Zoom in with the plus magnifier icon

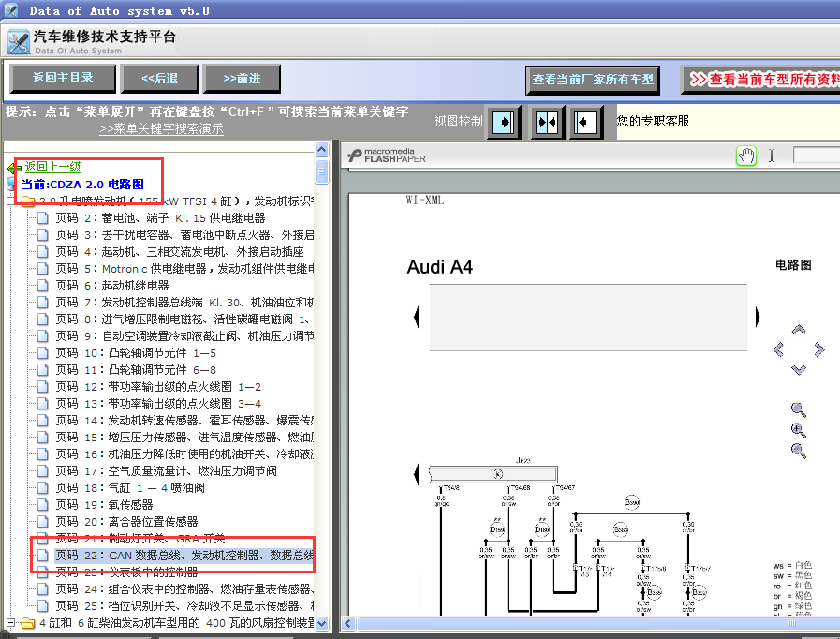point(798,430)
